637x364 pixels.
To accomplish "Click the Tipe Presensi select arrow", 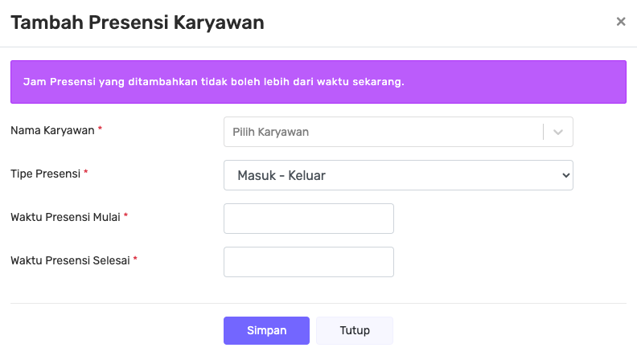I will 565,175.
